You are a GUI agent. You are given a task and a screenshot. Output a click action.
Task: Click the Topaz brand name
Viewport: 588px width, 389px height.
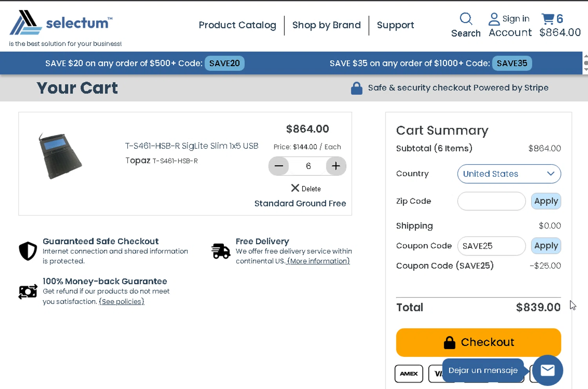[138, 160]
